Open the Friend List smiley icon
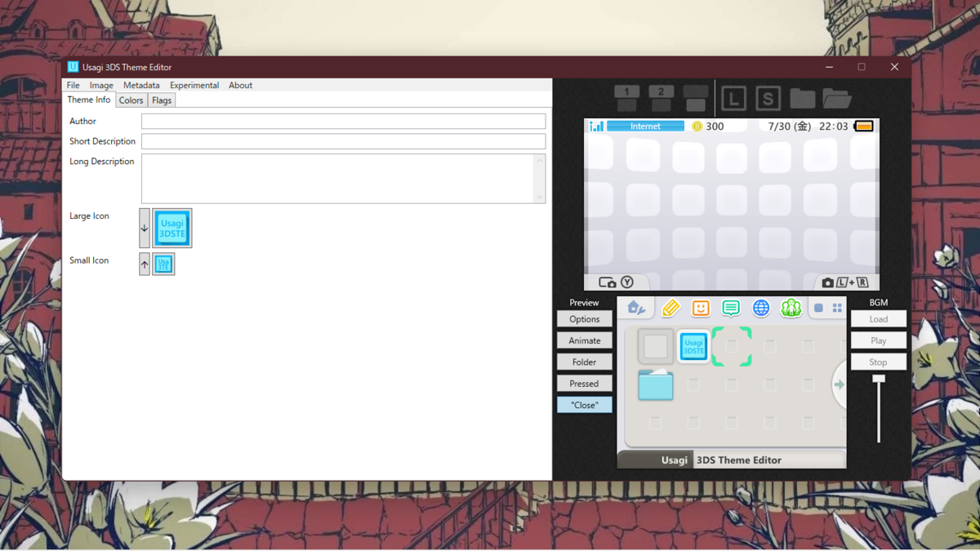 [701, 308]
